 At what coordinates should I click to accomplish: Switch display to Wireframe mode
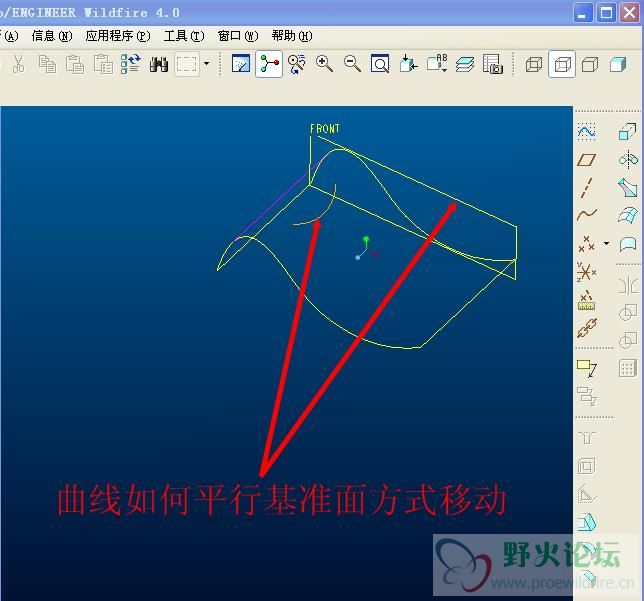[x=534, y=64]
